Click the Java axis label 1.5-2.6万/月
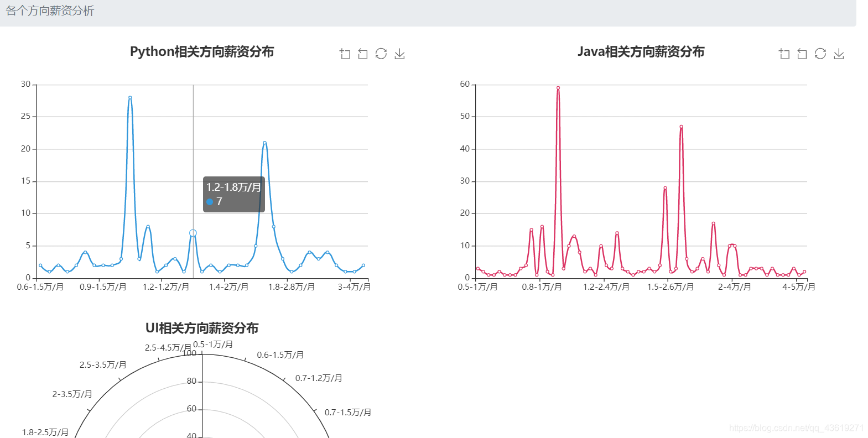This screenshot has height=438, width=868. pyautogui.click(x=671, y=286)
